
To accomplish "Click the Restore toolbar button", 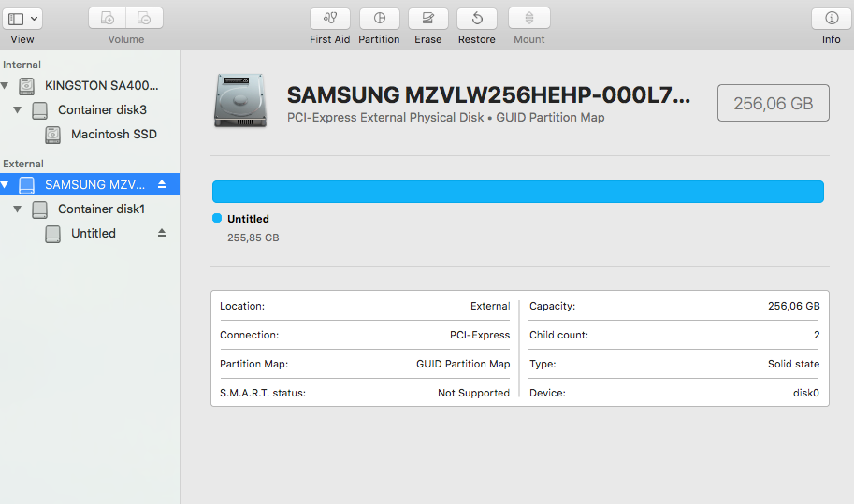I will coord(477,19).
